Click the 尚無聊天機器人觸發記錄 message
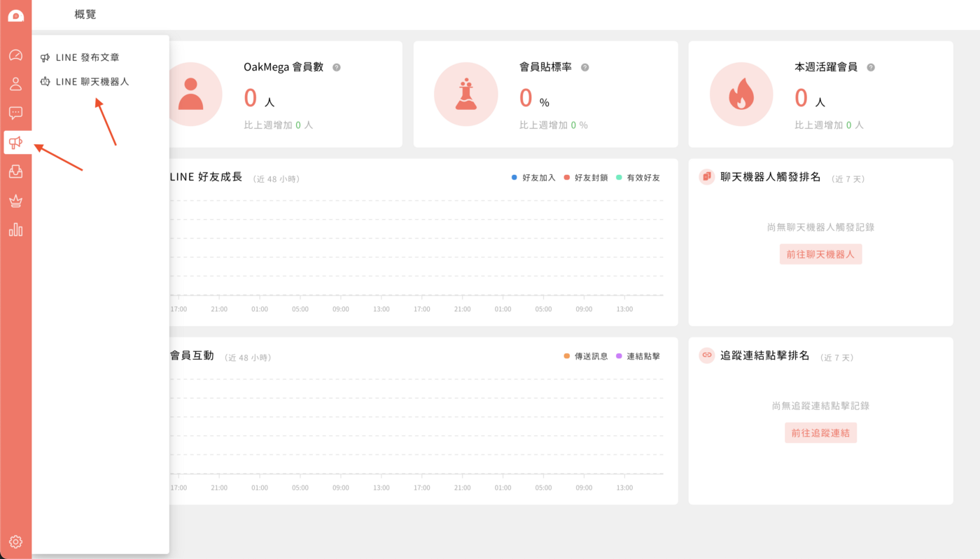The height and width of the screenshot is (559, 980). click(x=820, y=227)
